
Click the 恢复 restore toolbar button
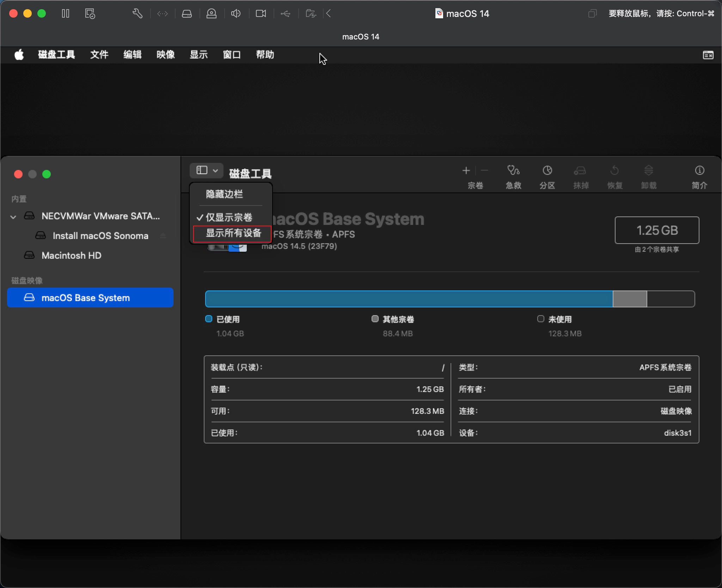click(614, 177)
